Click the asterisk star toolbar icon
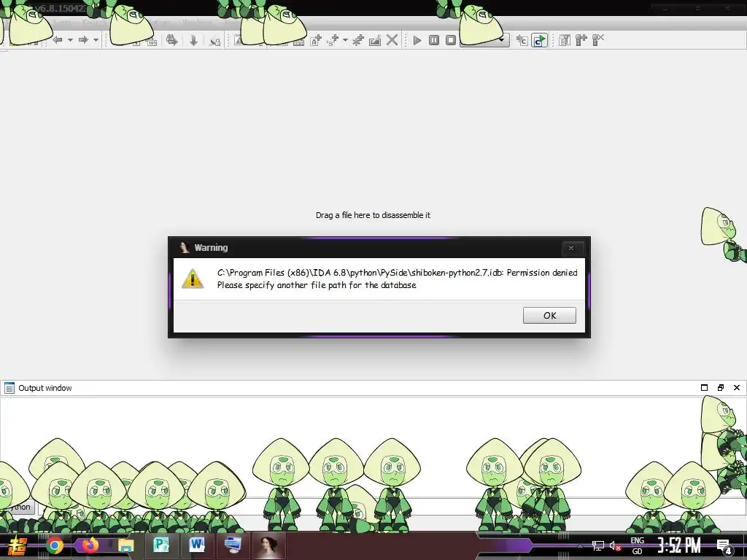The image size is (747, 560). [x=357, y=41]
